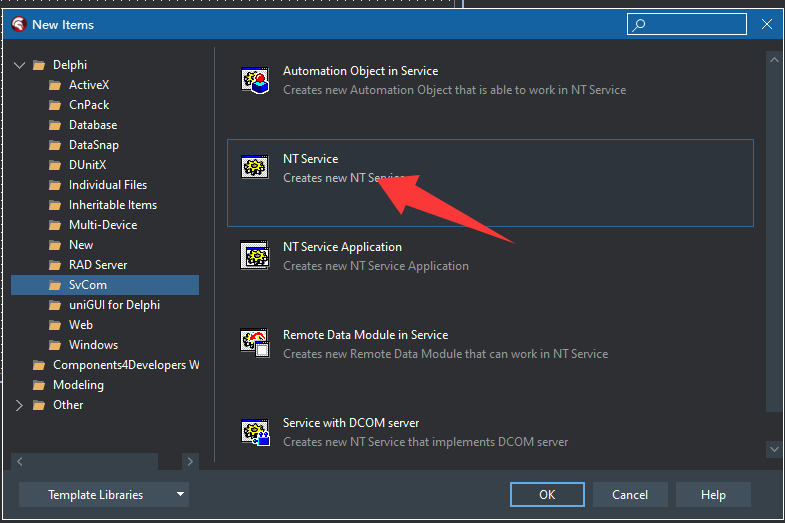Click the Database folder icon
This screenshot has height=523, width=785.
coord(55,125)
